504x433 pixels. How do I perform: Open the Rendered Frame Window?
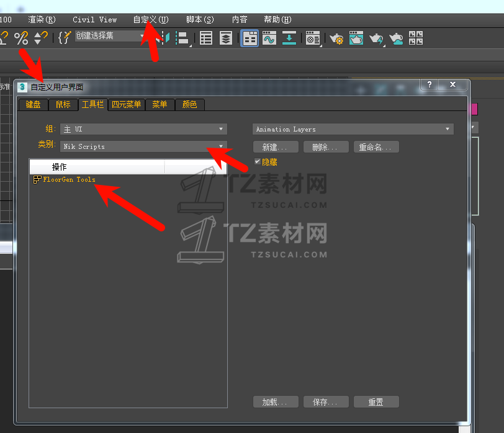tap(356, 38)
